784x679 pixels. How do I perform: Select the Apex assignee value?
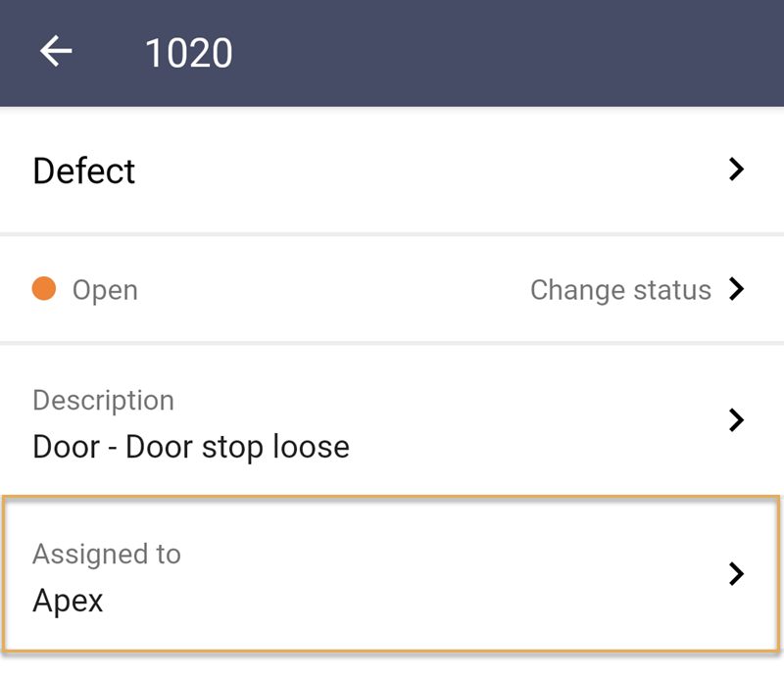[68, 601]
